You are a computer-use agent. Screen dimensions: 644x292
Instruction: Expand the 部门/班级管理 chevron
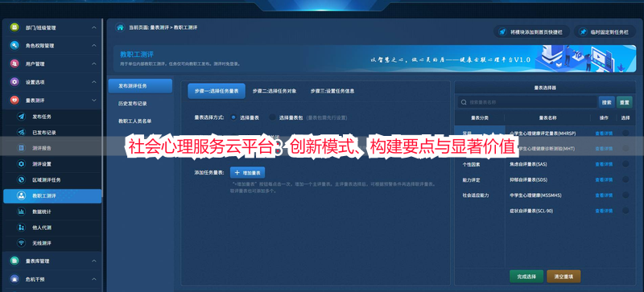tap(94, 27)
